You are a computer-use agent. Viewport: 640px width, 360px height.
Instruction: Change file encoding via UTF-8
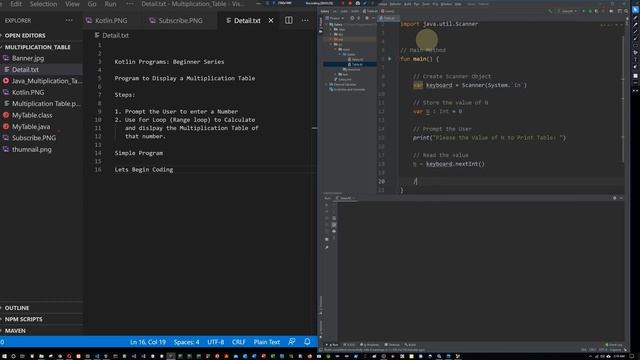(x=216, y=342)
